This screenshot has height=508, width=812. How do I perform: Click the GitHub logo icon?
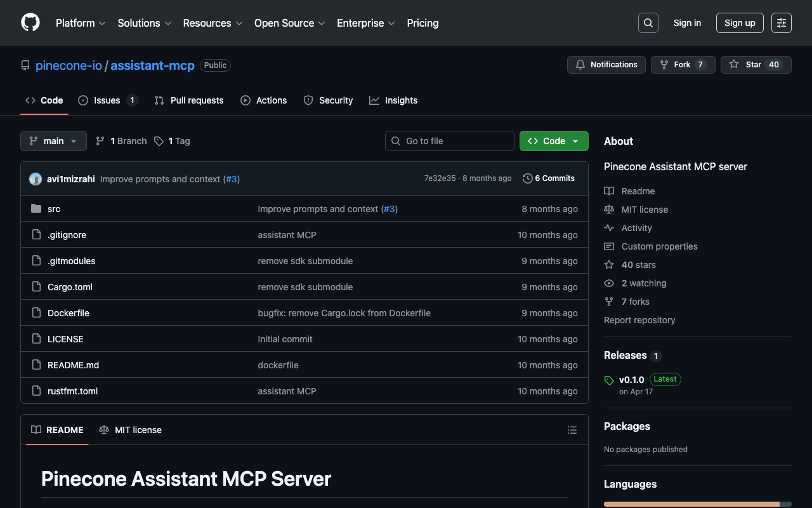[30, 23]
